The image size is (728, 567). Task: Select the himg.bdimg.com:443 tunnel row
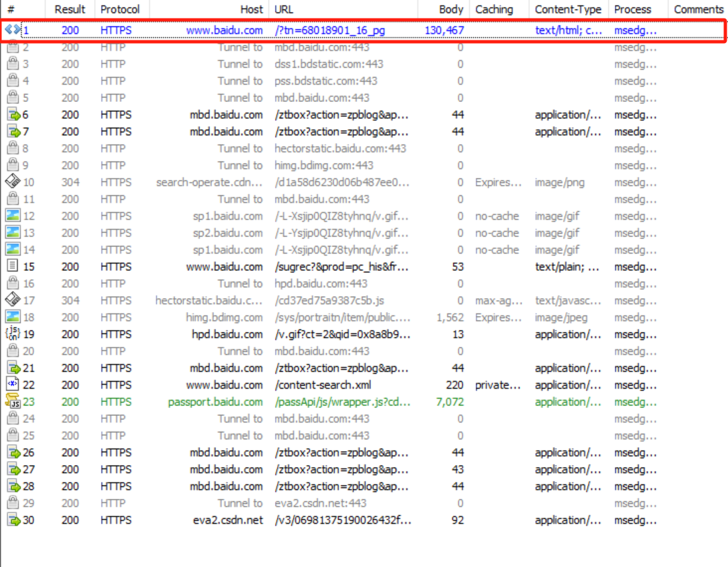coord(364,165)
